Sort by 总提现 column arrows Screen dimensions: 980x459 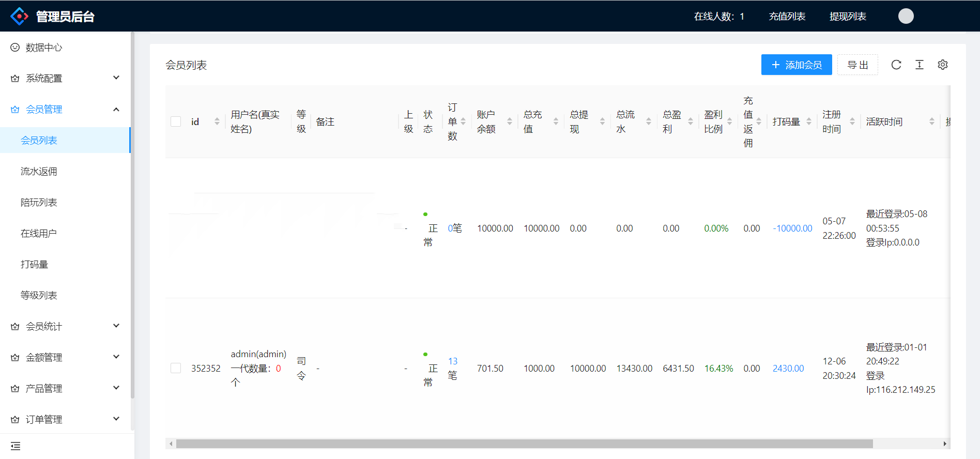[x=603, y=121]
